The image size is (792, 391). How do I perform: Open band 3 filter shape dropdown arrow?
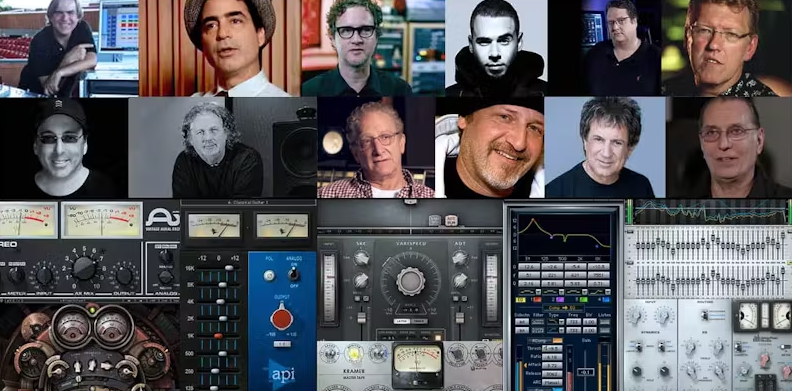[584, 291]
